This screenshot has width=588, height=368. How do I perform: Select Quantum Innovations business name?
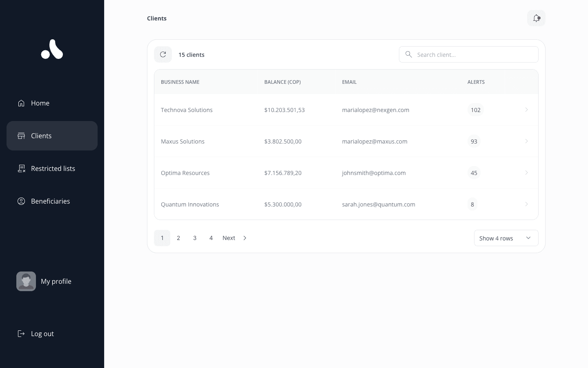click(x=190, y=204)
